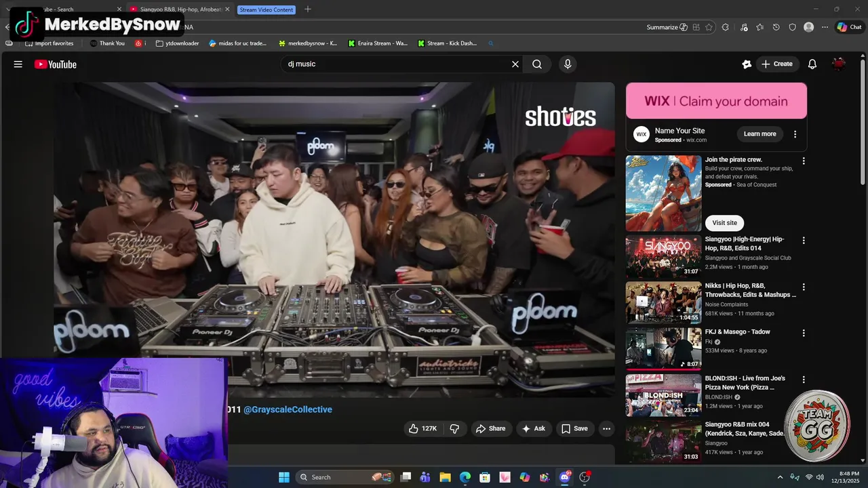
Task: Clear the 'dj music' search text
Action: pos(515,64)
